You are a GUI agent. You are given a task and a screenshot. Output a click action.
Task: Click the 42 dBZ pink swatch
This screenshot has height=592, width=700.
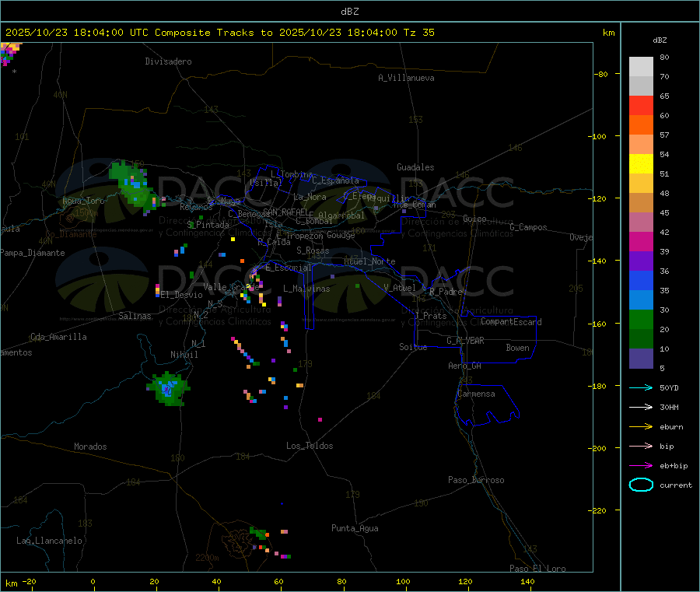641,222
